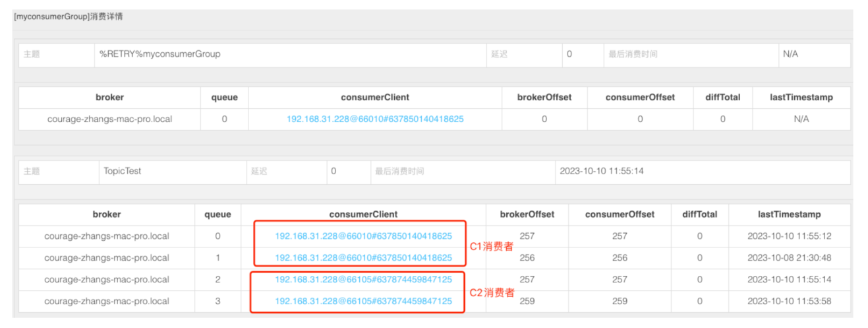Open the TopicTest queue 0 consumerClient link

click(x=363, y=236)
